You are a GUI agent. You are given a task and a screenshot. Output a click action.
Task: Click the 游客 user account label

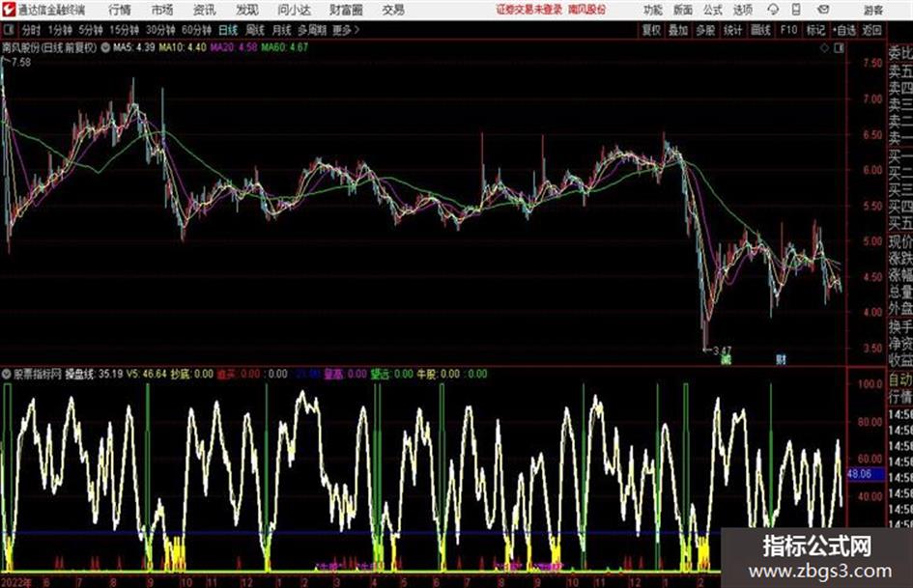point(872,10)
